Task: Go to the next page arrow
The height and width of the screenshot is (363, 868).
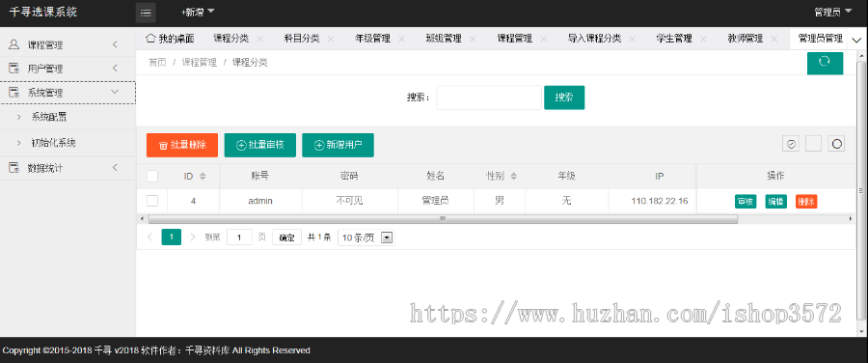Action: [193, 237]
